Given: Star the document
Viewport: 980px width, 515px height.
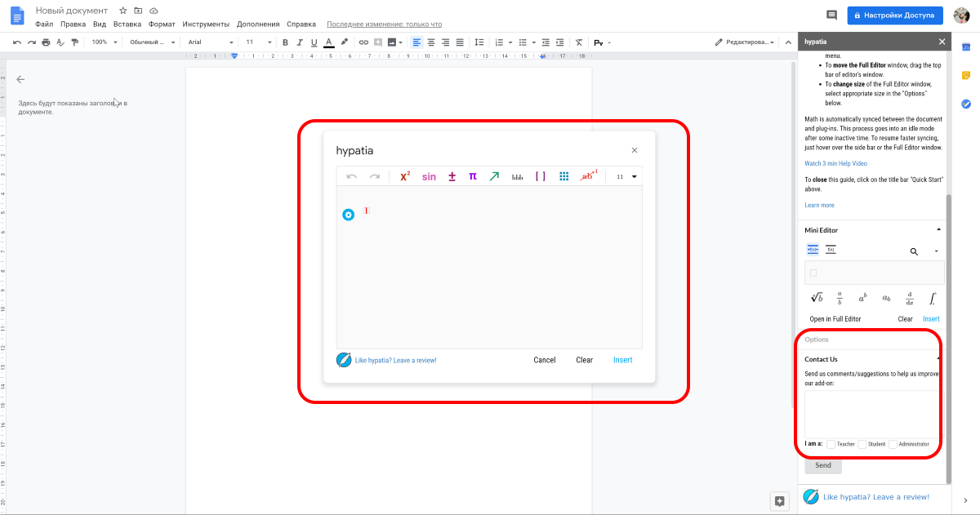Looking at the screenshot, I should [x=122, y=11].
